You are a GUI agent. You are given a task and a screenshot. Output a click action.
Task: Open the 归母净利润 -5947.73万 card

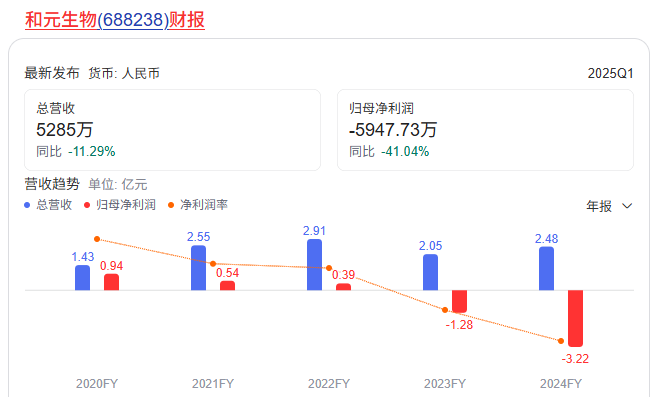pyautogui.click(x=485, y=130)
